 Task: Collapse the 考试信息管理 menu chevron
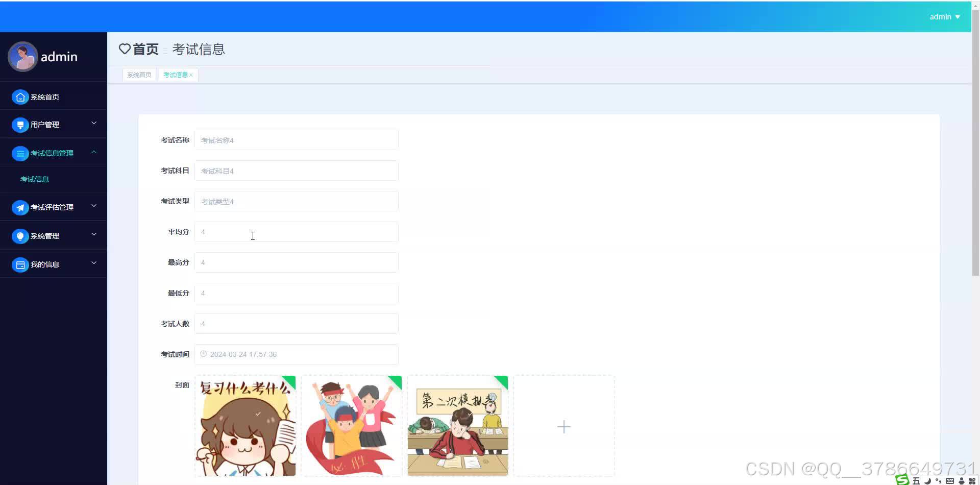click(94, 152)
